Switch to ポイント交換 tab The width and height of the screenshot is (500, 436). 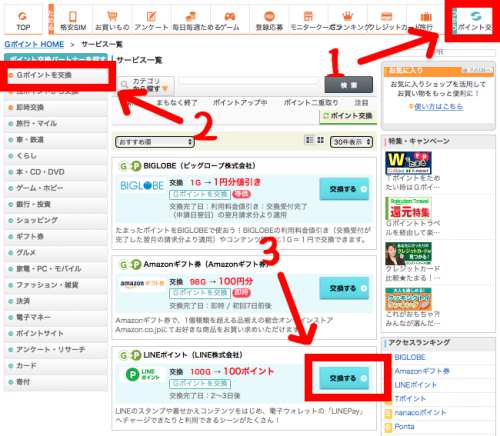pyautogui.click(x=348, y=116)
